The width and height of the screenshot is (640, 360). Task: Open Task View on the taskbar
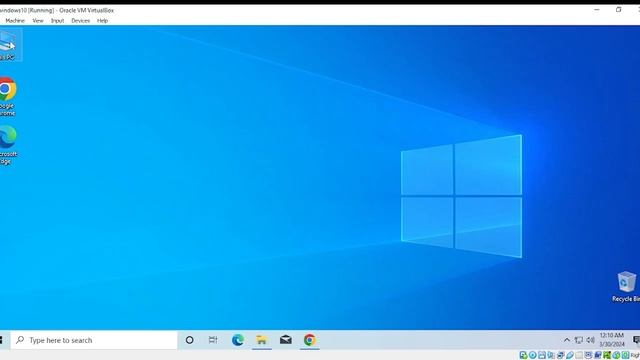coord(213,340)
